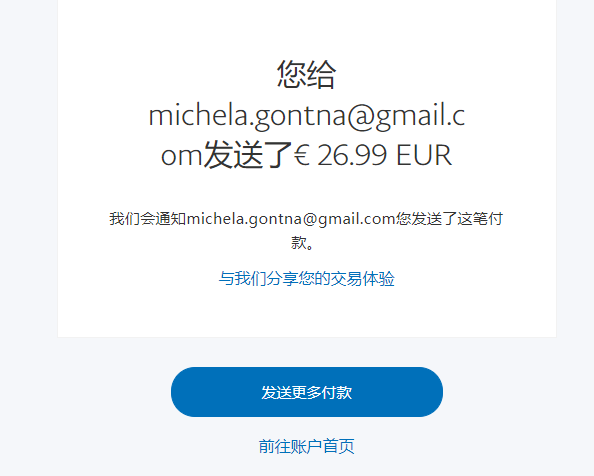Click the EUR currency code
Viewport: 594px width, 476px height.
click(424, 155)
